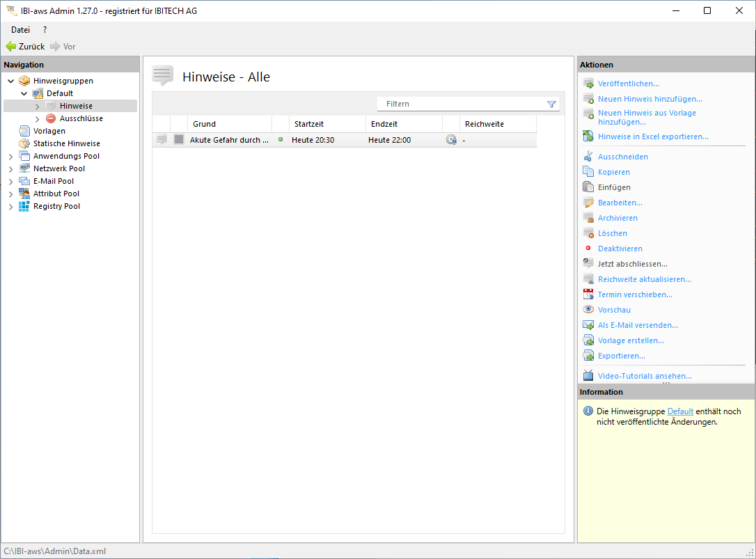
Task: Click the filter funnel icon
Action: 551,104
